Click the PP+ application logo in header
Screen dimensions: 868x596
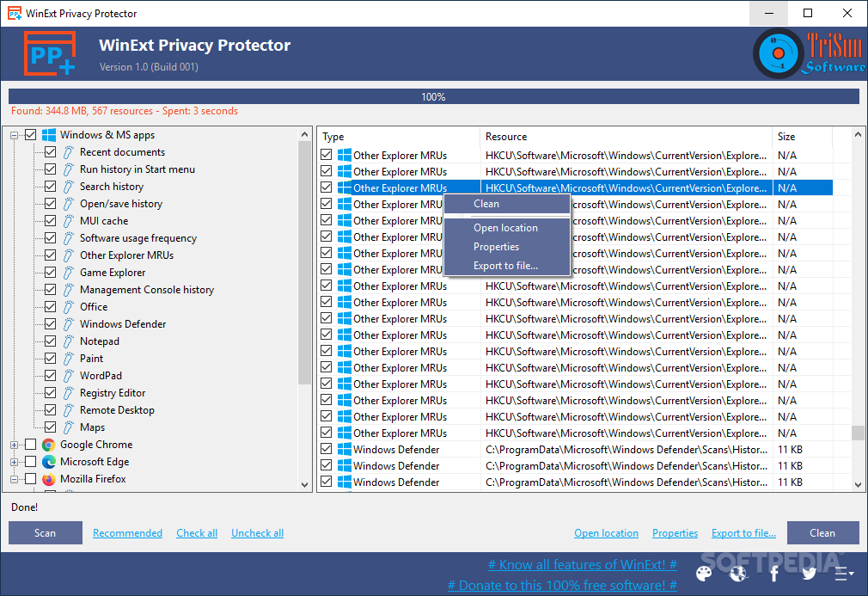click(x=50, y=53)
